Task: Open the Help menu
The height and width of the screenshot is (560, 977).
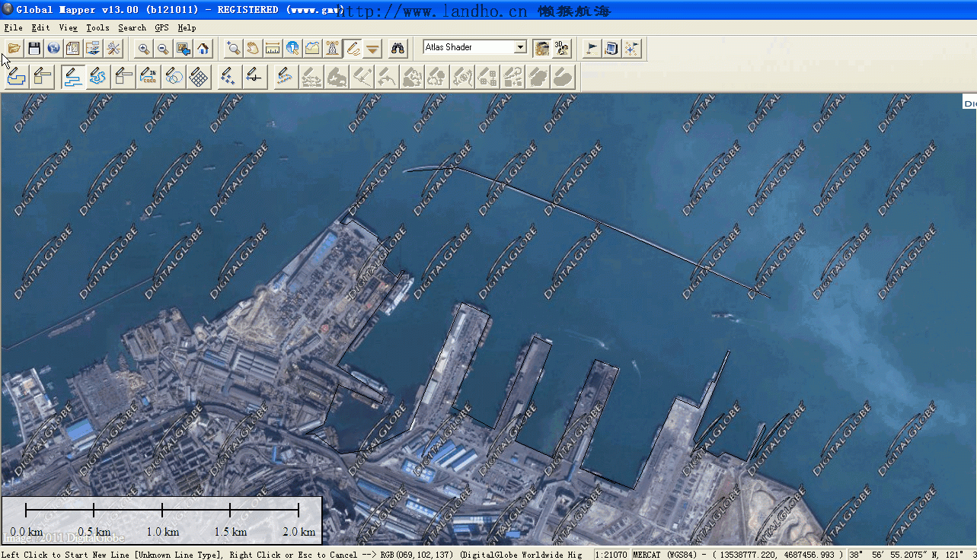Action: [x=187, y=27]
